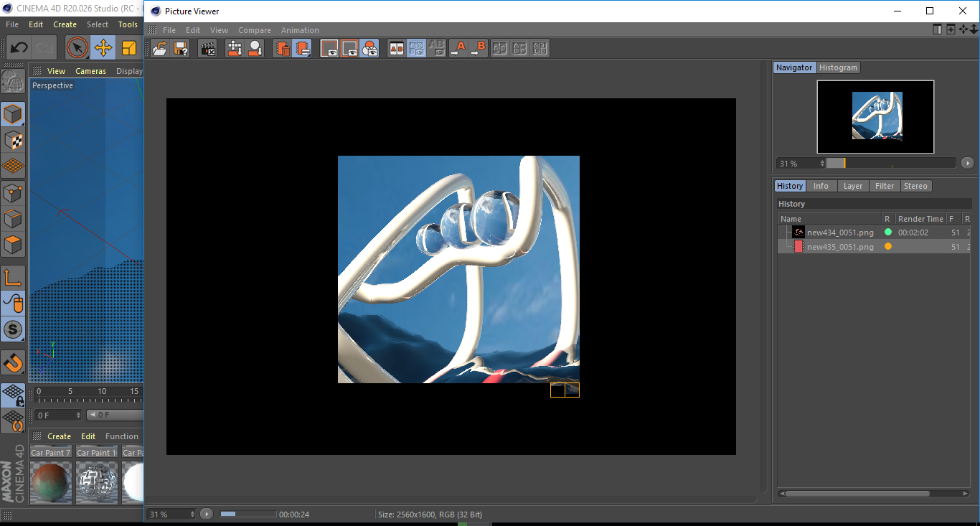The height and width of the screenshot is (526, 980).
Task: Select the Live Selection tool in Cinema 4D
Action: [77, 48]
